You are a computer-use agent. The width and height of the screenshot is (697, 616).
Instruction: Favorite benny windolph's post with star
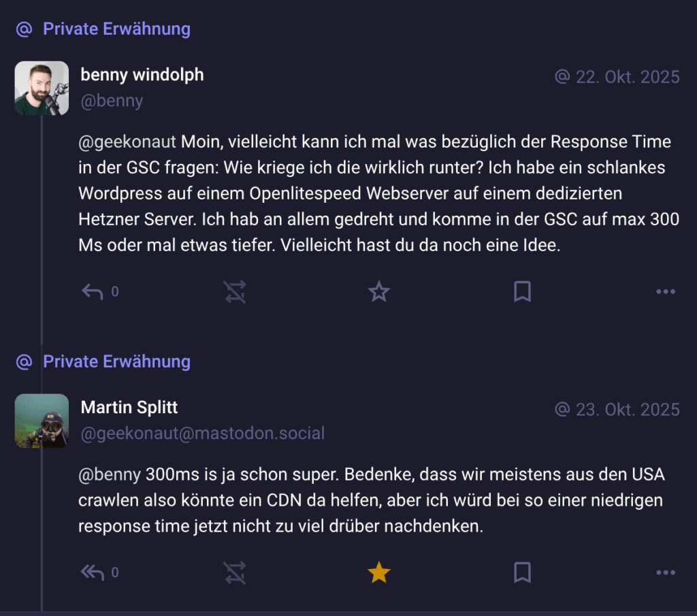click(378, 292)
